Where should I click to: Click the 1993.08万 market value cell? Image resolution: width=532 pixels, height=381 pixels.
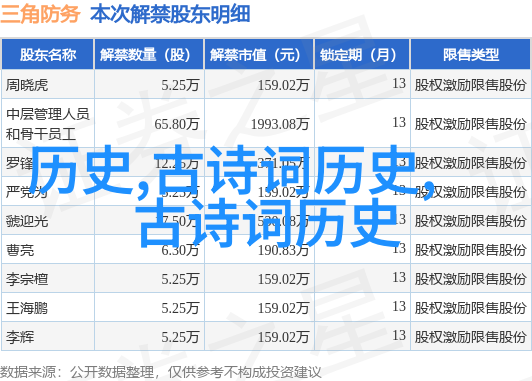point(280,124)
